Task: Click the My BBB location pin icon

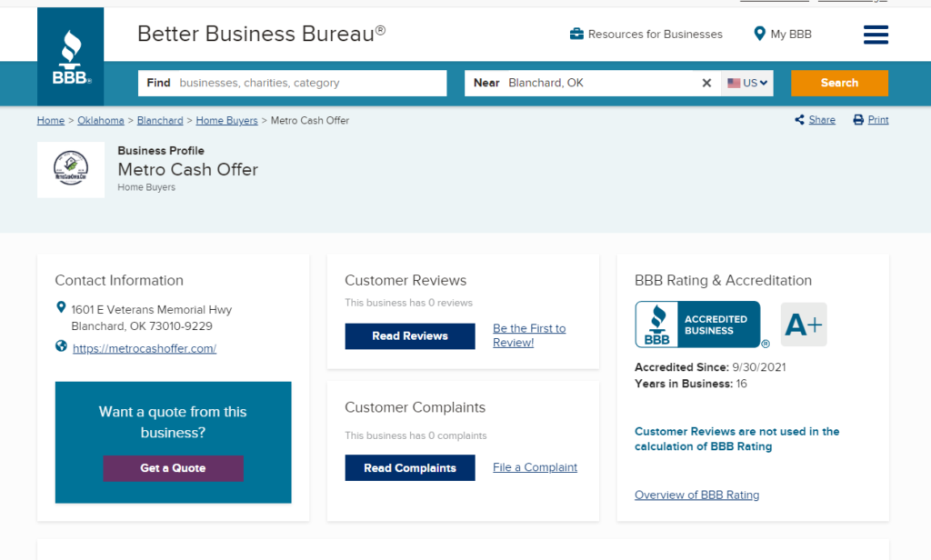Action: 759,34
